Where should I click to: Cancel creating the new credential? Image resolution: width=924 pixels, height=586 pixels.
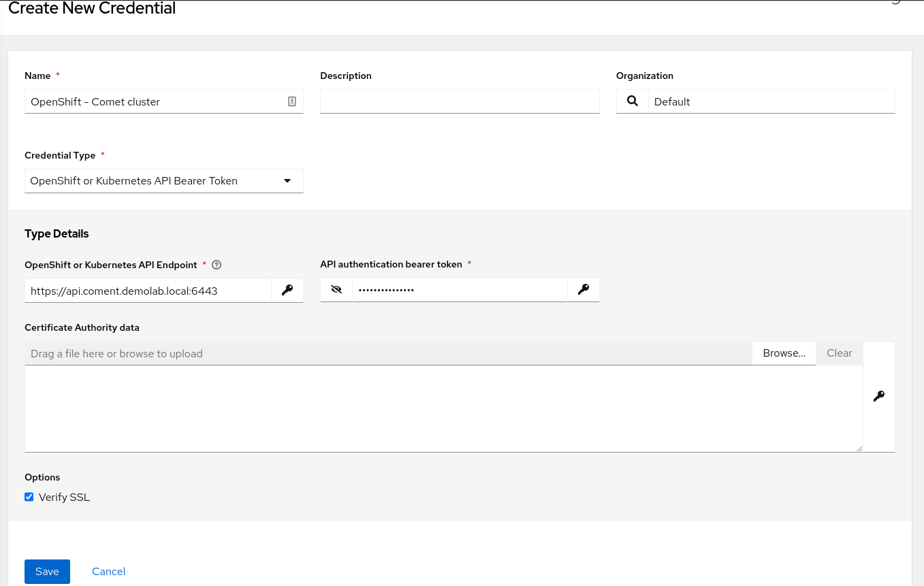[x=109, y=571]
